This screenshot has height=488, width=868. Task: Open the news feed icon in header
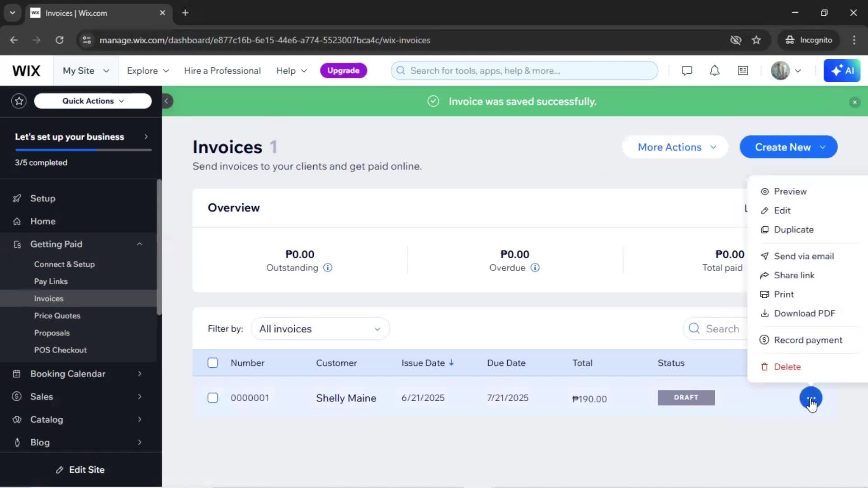click(x=743, y=70)
